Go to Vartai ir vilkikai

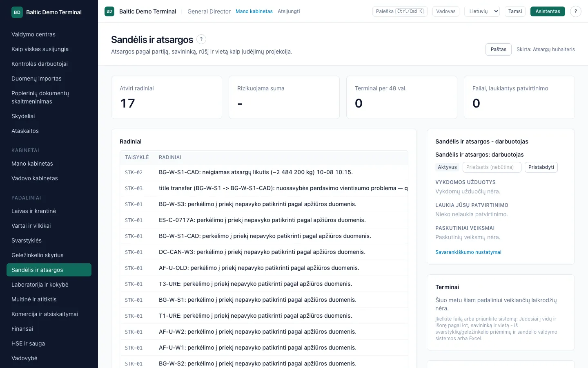[49, 226]
